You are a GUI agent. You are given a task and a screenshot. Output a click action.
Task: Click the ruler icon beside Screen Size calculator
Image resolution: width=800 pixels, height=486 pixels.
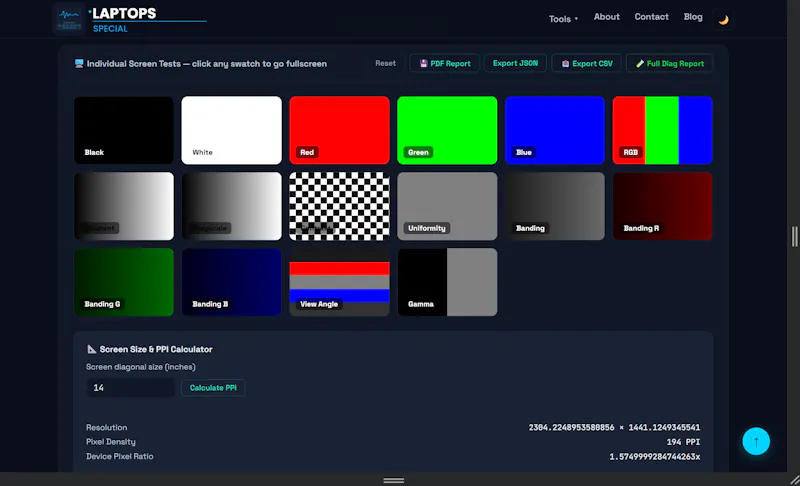[91, 349]
